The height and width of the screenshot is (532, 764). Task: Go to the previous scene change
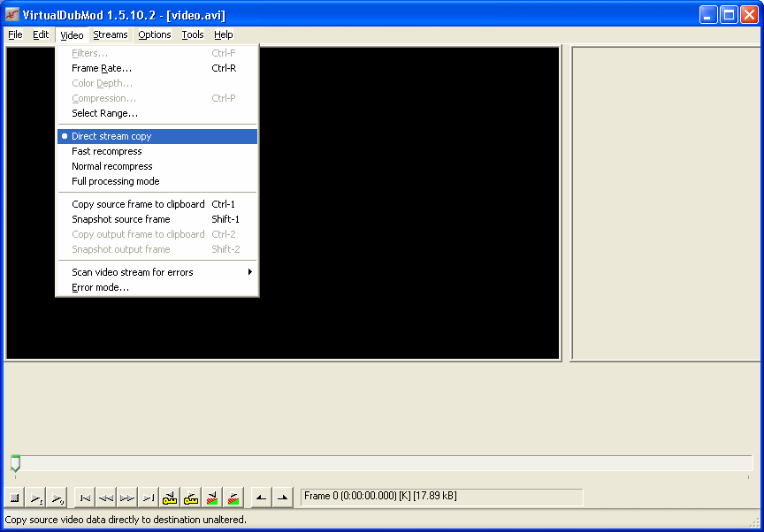tap(212, 498)
